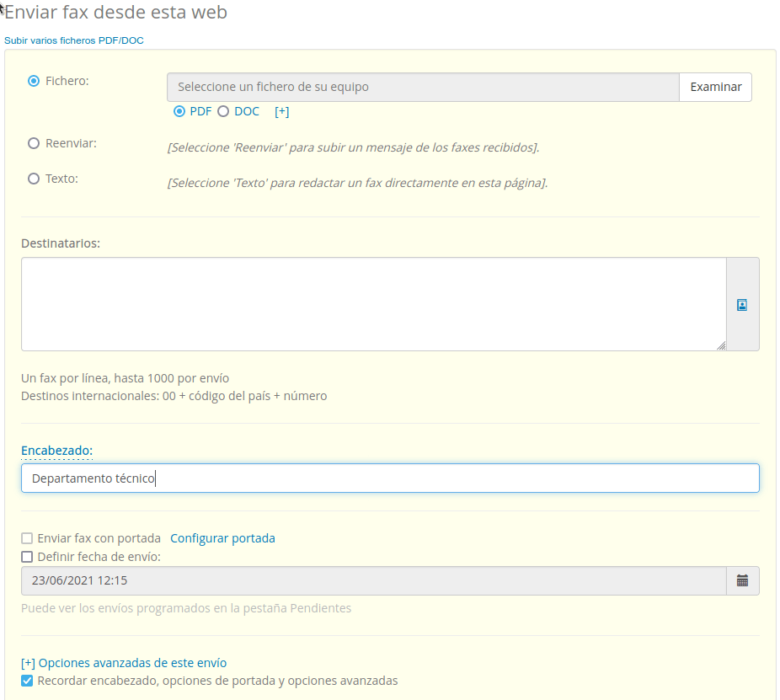Focus the Encabezado text field
This screenshot has width=780, height=700.
click(x=390, y=478)
